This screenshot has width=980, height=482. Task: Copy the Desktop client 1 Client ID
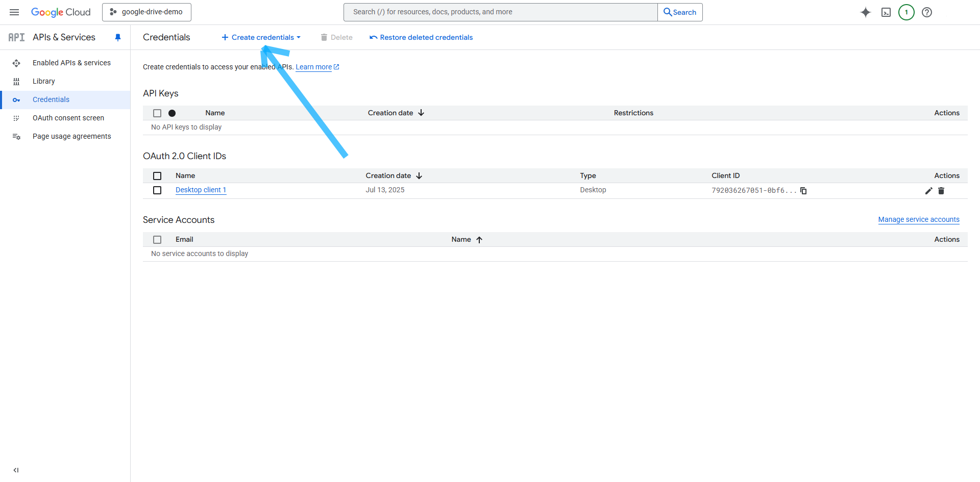pos(803,190)
